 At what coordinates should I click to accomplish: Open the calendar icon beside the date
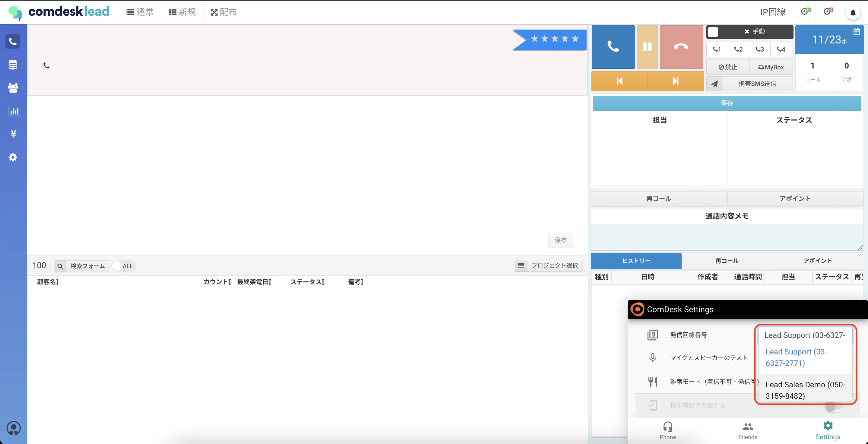point(856,32)
